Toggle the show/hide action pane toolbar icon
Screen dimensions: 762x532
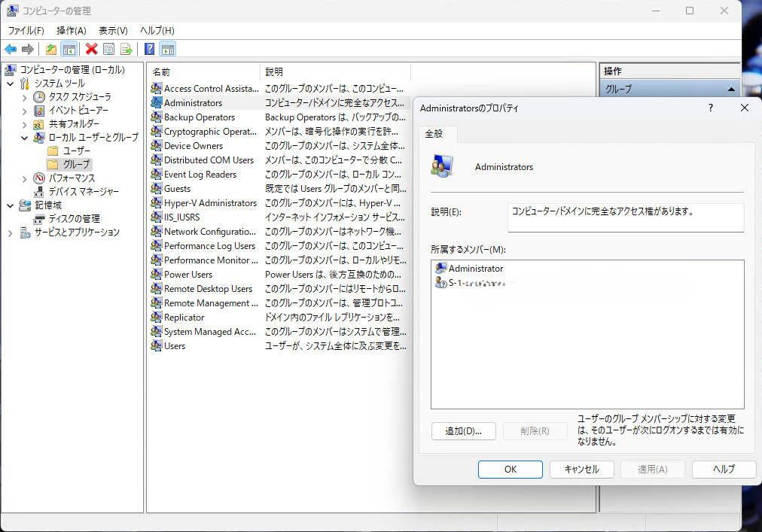pos(167,49)
